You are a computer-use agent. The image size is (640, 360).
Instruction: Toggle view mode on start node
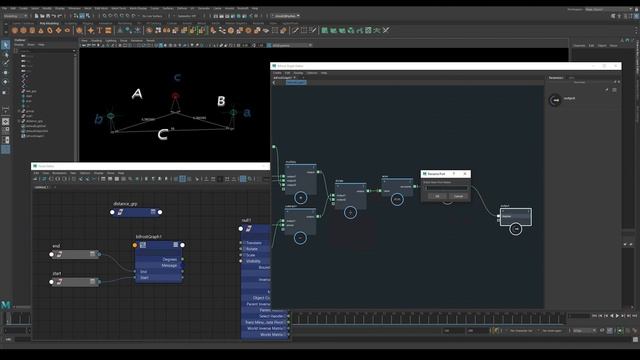click(93, 282)
